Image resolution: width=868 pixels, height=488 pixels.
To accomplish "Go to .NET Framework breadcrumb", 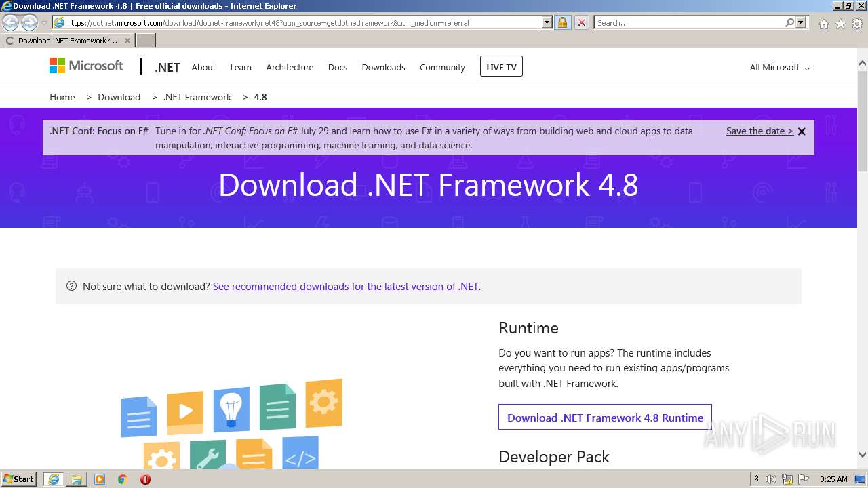I will point(197,97).
